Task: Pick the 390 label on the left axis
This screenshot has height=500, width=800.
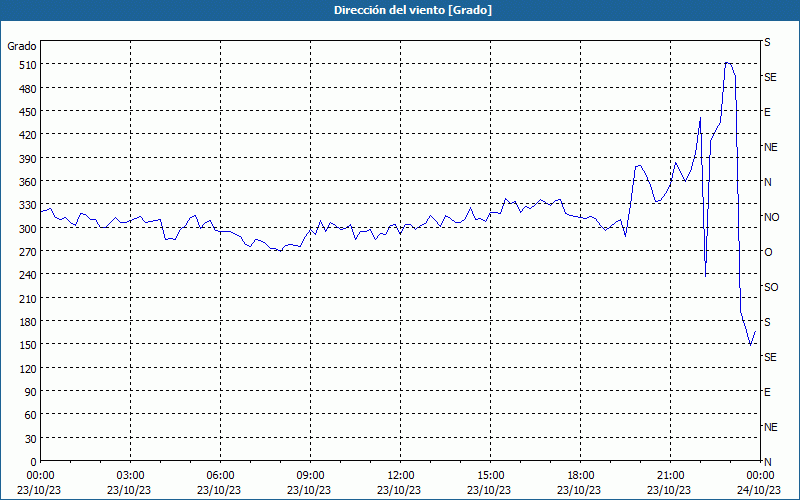Action: coord(28,159)
